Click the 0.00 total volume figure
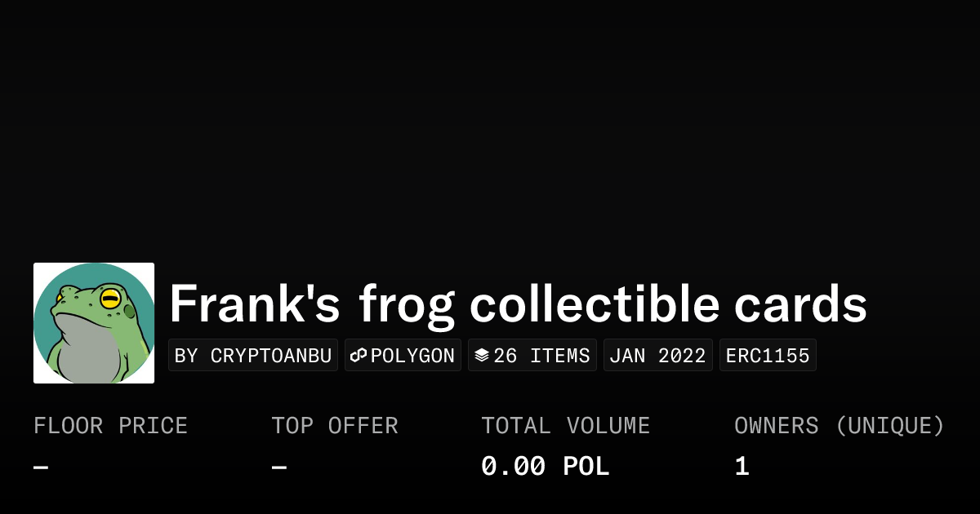 [513, 467]
